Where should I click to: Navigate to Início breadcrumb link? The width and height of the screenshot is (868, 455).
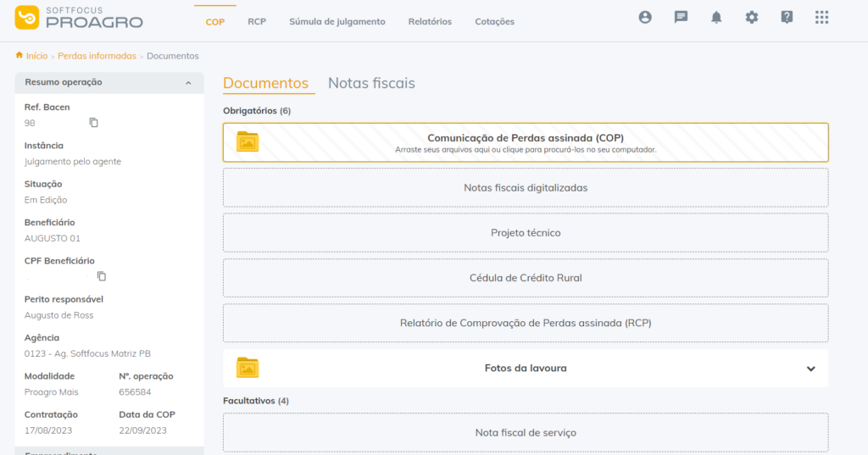(x=36, y=56)
